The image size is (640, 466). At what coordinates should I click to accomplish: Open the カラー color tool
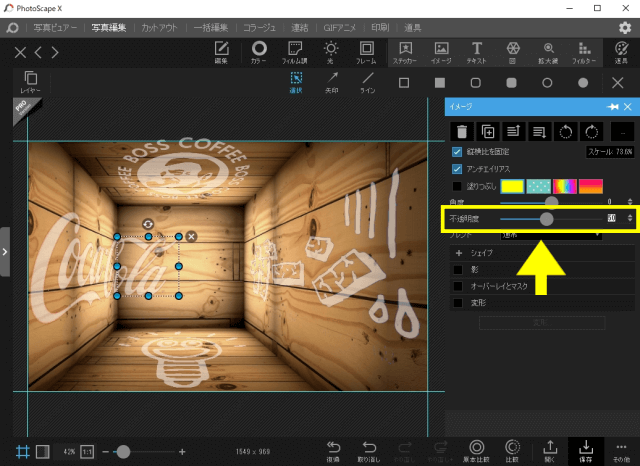coord(259,52)
